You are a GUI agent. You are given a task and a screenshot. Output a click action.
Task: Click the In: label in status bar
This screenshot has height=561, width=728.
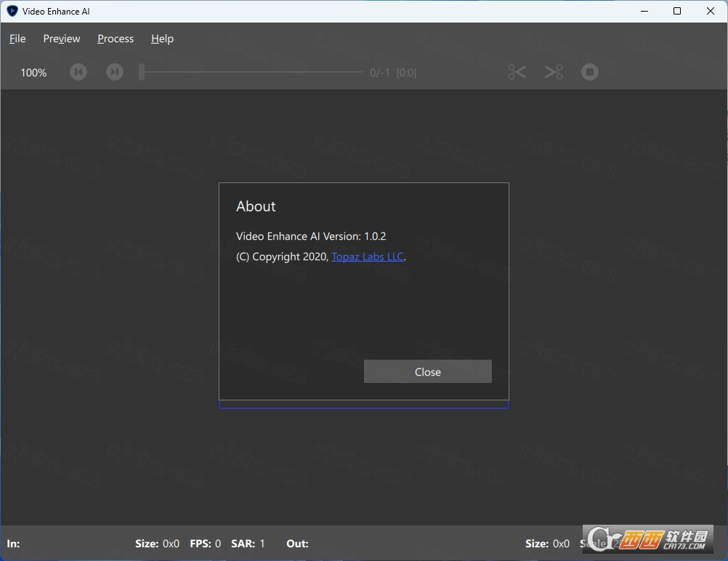14,544
